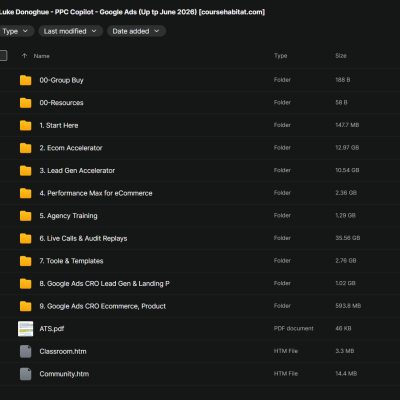Click the 00-Group Buy folder icon
The image size is (400, 400).
pos(26,80)
